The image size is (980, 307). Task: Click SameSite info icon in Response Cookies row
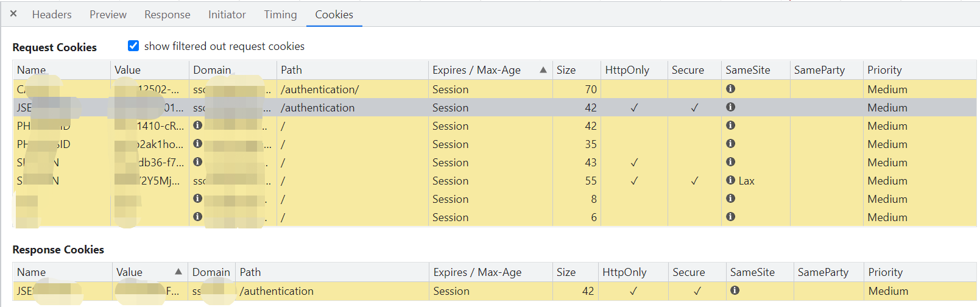735,291
